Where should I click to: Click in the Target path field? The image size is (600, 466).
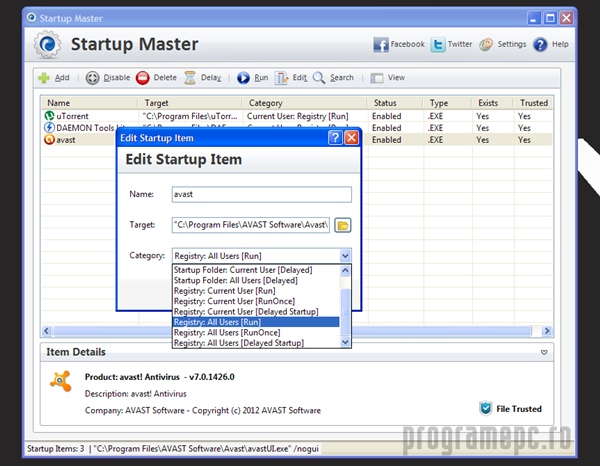pos(251,225)
